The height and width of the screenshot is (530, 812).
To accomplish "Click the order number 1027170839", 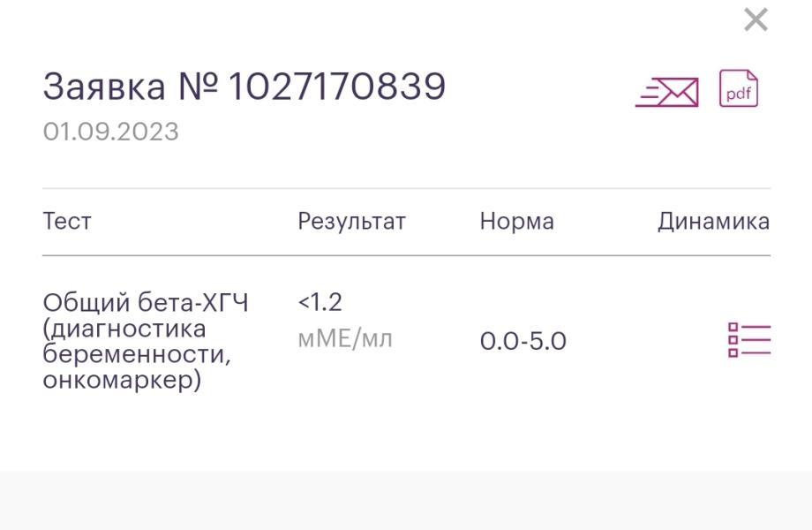I will [337, 86].
